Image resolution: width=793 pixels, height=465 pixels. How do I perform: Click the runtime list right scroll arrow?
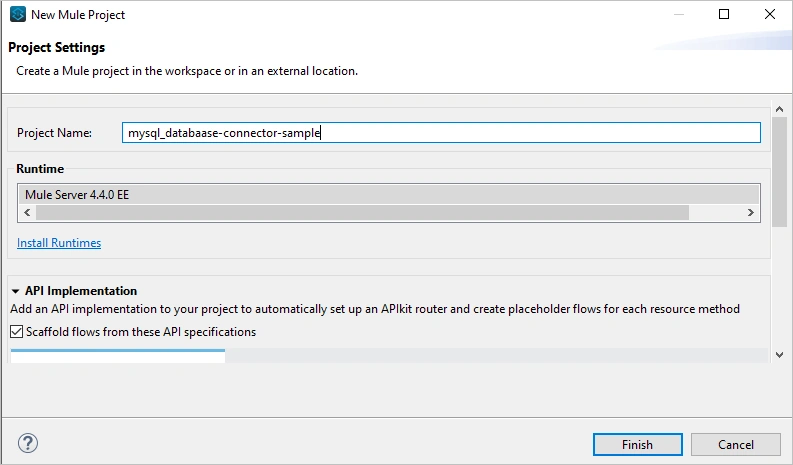pyautogui.click(x=751, y=213)
